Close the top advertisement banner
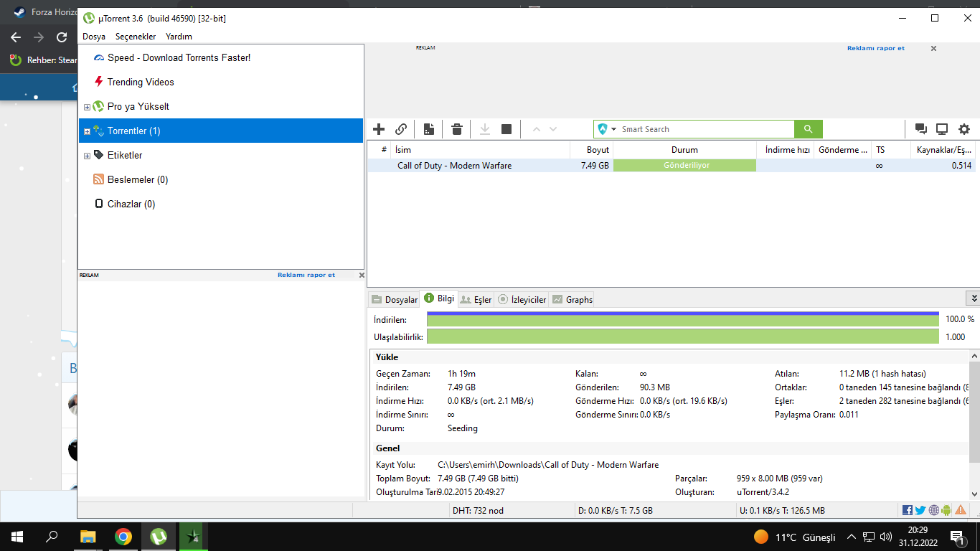 [933, 49]
